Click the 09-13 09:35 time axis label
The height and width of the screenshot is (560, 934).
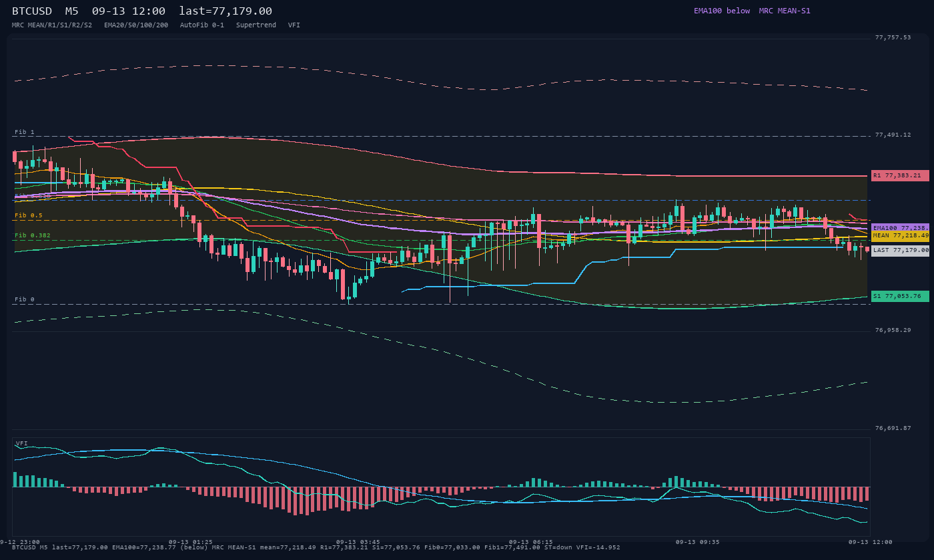(697, 542)
